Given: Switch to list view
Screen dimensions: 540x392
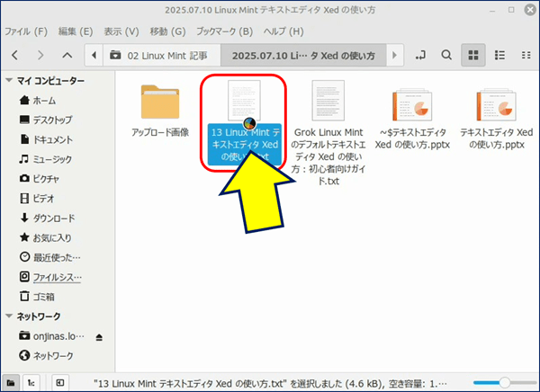Looking at the screenshot, I should (499, 55).
